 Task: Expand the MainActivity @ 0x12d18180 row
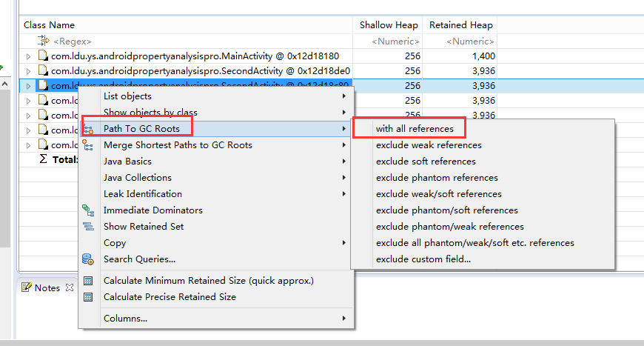(x=28, y=56)
